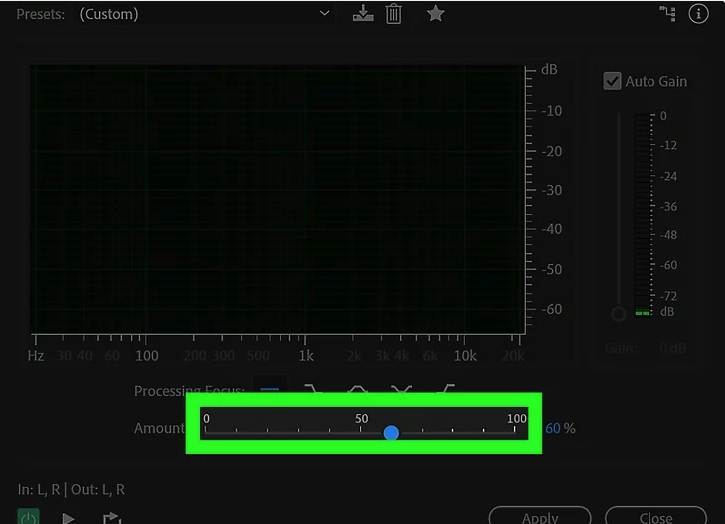Select the high-frequency Processing Focus shape
The height and width of the screenshot is (524, 725).
point(446,390)
